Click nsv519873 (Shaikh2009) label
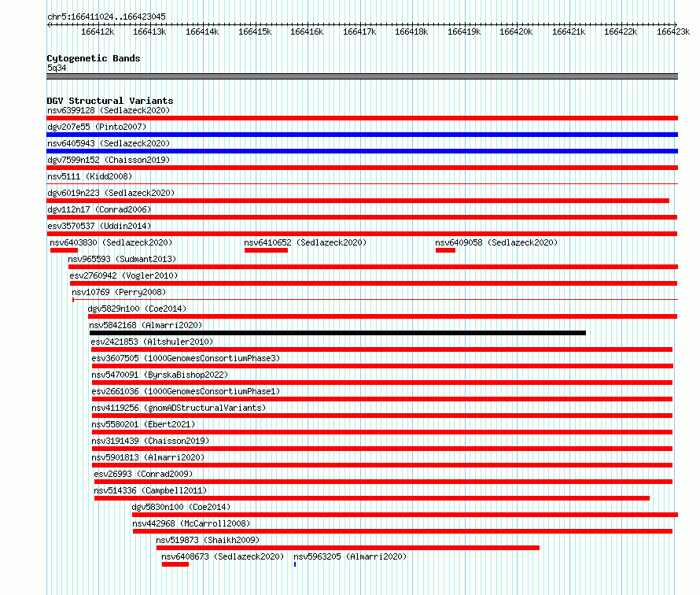Image resolution: width=700 pixels, height=595 pixels. pos(208,540)
